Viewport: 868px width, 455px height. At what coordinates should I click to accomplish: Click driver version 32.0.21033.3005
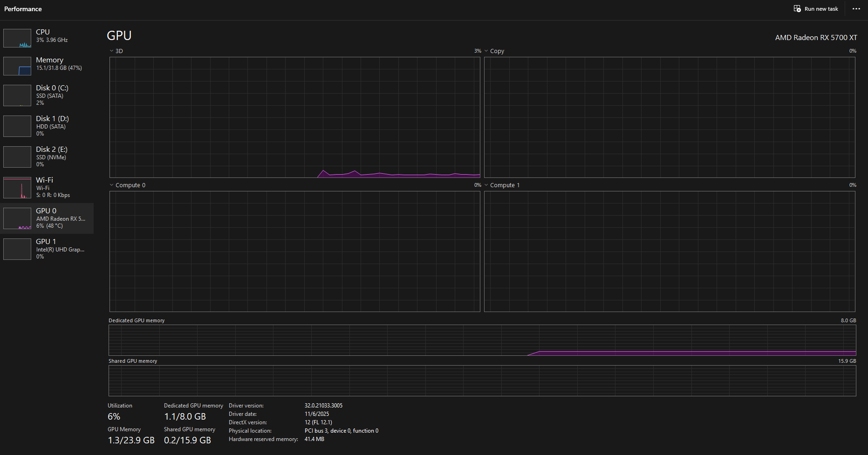click(x=323, y=406)
